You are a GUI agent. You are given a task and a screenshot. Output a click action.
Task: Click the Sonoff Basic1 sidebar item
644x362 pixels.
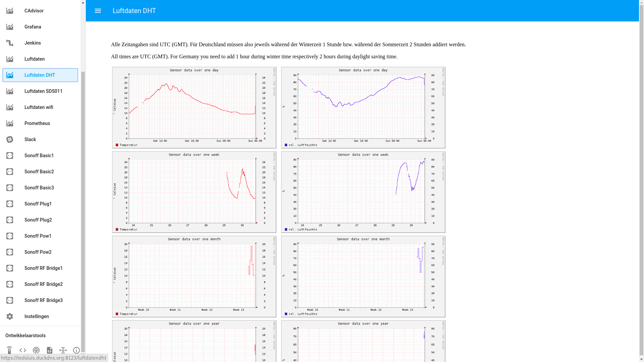point(40,155)
